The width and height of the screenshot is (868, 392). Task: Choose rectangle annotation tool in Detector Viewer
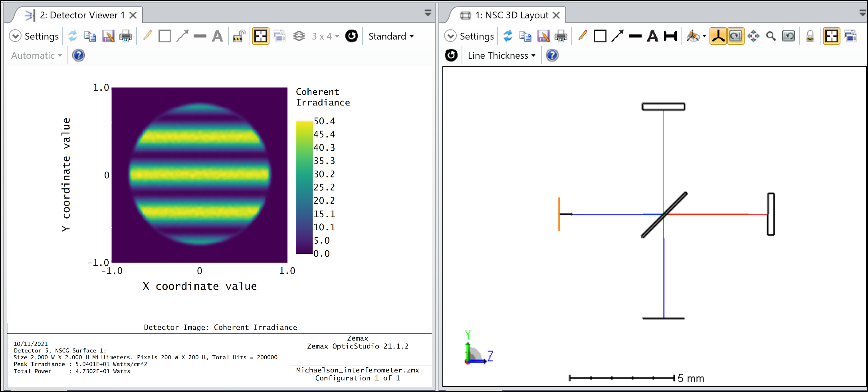[165, 36]
